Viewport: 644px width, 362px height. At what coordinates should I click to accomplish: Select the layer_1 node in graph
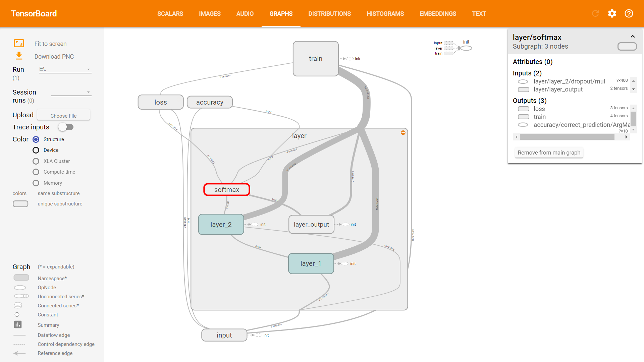tap(311, 263)
